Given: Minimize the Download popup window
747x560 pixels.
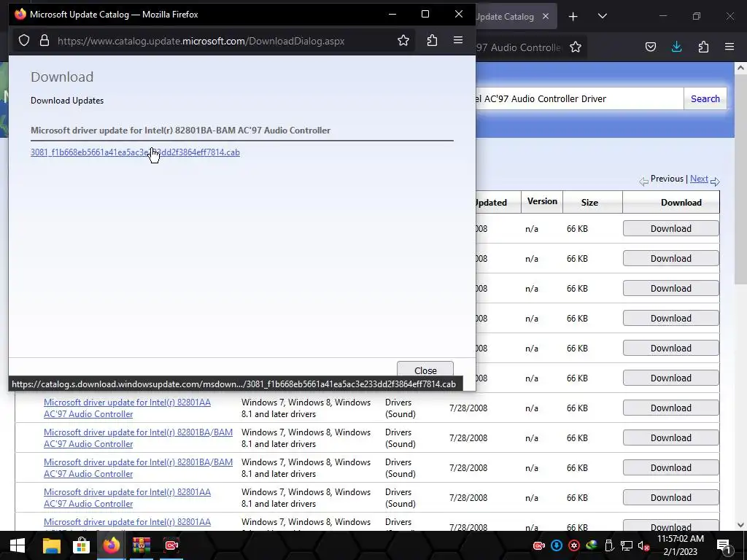Looking at the screenshot, I should (392, 15).
